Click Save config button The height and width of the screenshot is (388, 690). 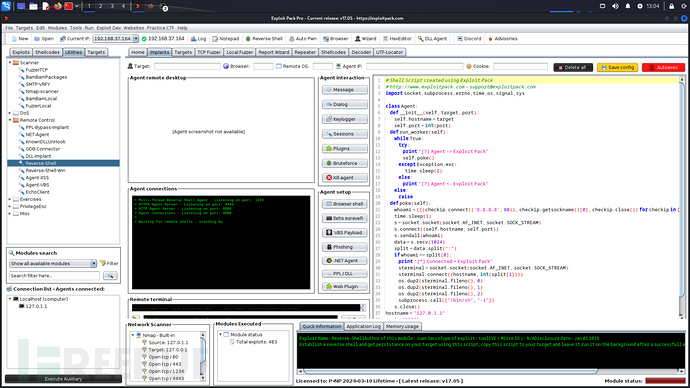pyautogui.click(x=617, y=67)
